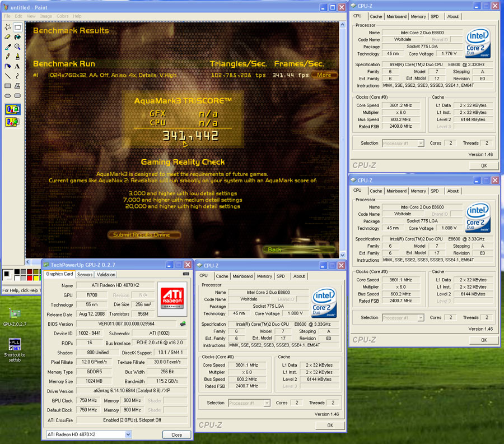Click OK in the lower-right CPU-Z window
This screenshot has height=444, width=504.
484,340
